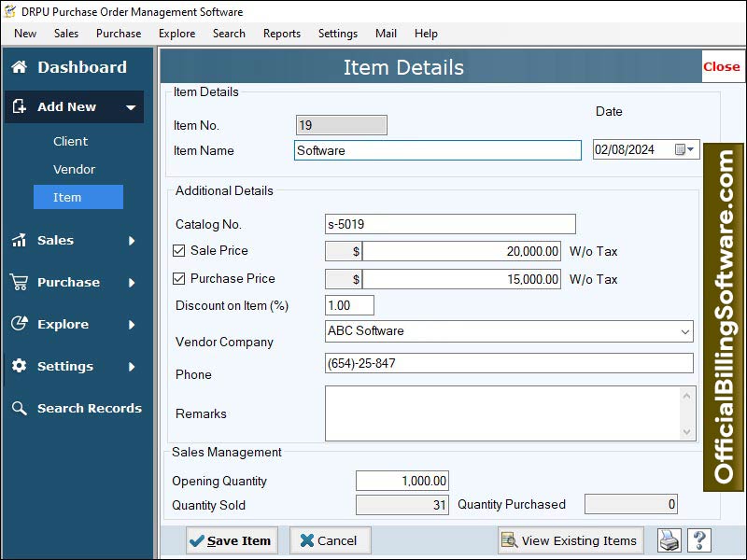Click the View Existing Items button
This screenshot has width=747, height=560.
(x=570, y=539)
